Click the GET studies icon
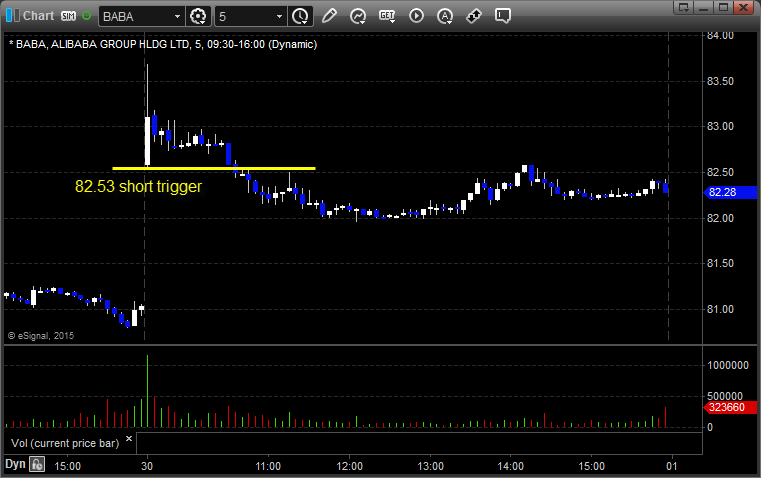This screenshot has height=478, width=761. [x=387, y=16]
